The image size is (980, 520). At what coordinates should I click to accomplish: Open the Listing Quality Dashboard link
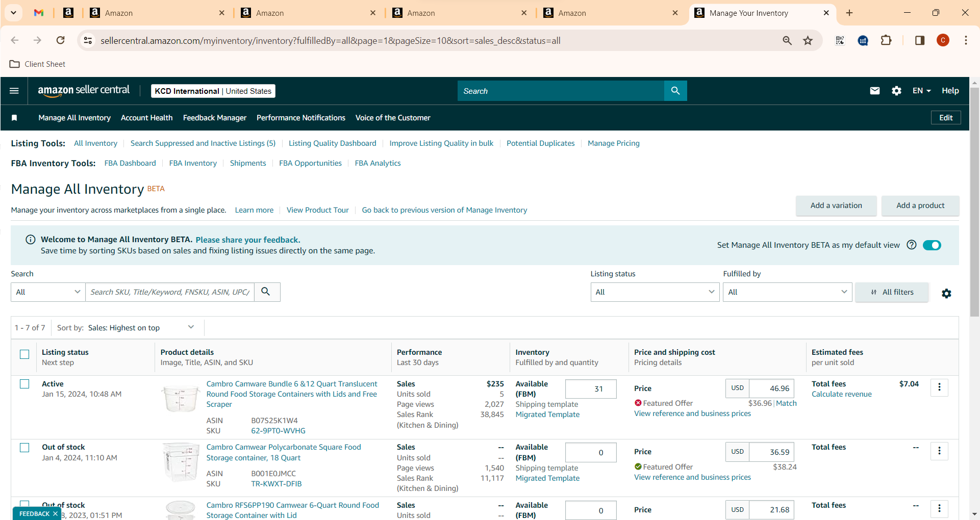tap(333, 143)
